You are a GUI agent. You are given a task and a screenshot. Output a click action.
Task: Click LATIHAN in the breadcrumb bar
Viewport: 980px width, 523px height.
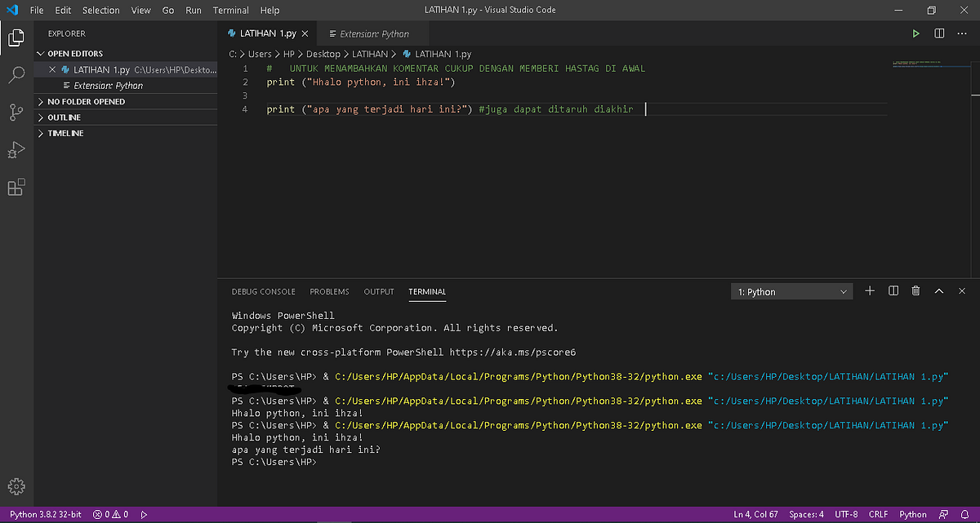[x=370, y=53]
